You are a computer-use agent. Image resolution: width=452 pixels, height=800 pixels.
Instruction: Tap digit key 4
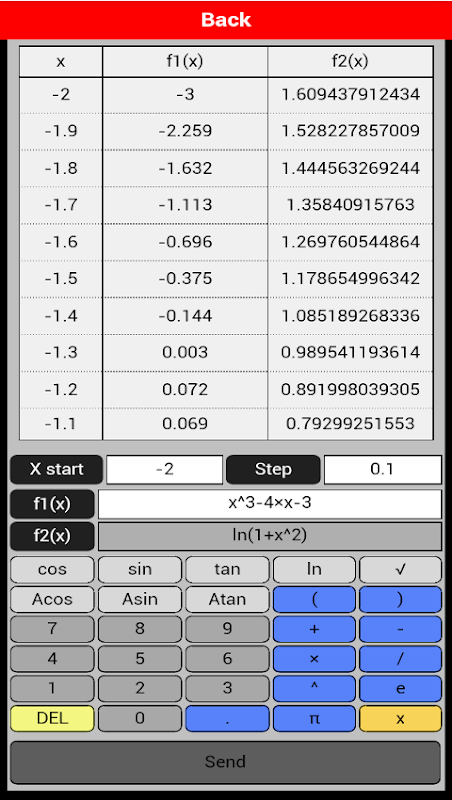tap(52, 659)
